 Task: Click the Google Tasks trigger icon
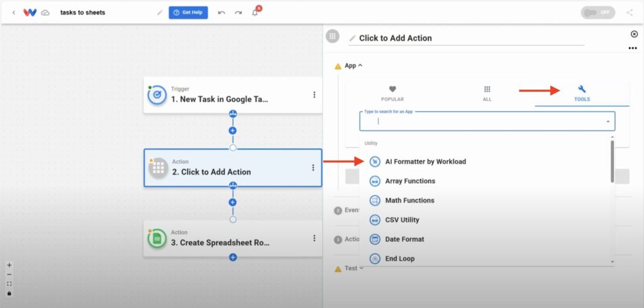click(x=157, y=95)
